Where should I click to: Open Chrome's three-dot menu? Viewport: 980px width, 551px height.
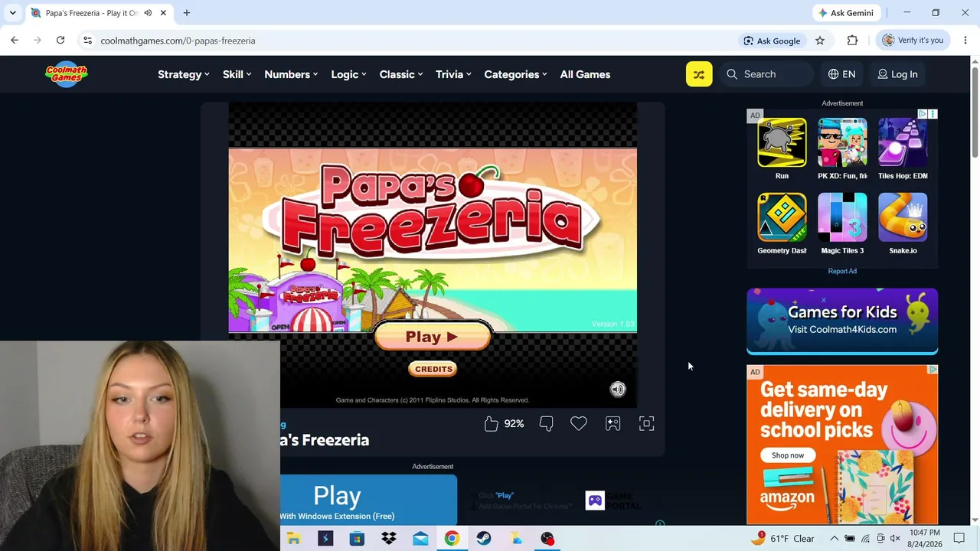(x=965, y=41)
